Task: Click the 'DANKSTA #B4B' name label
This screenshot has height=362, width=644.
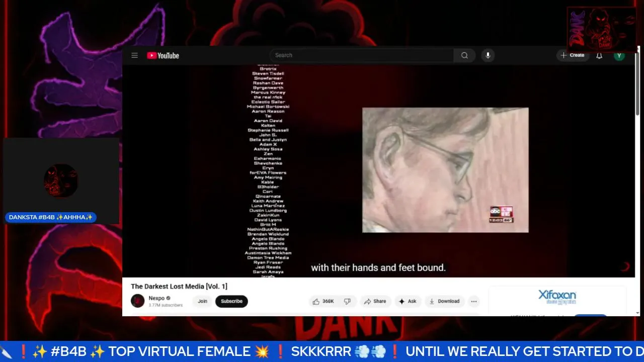Action: (x=51, y=217)
